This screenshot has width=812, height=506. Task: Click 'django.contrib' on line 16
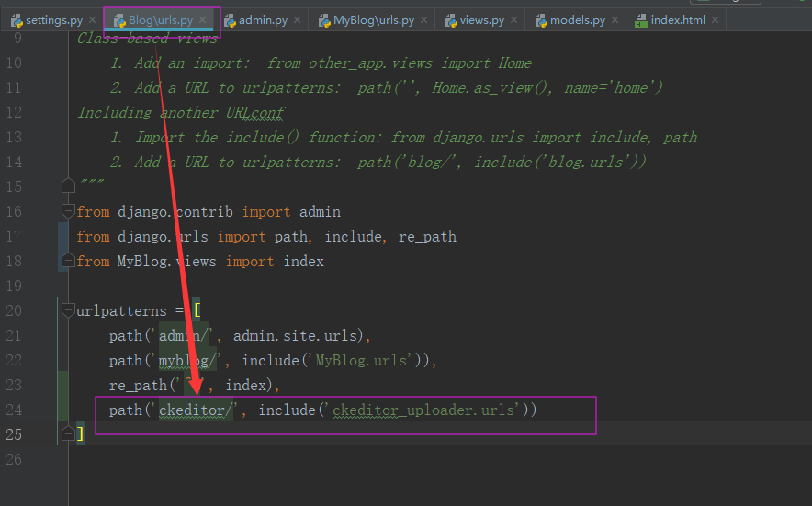(175, 212)
